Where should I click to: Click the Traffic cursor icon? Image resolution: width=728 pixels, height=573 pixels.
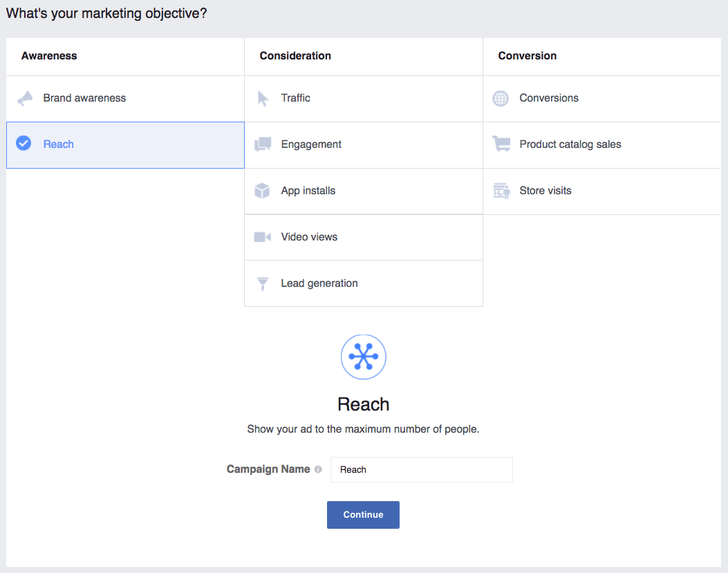click(263, 98)
